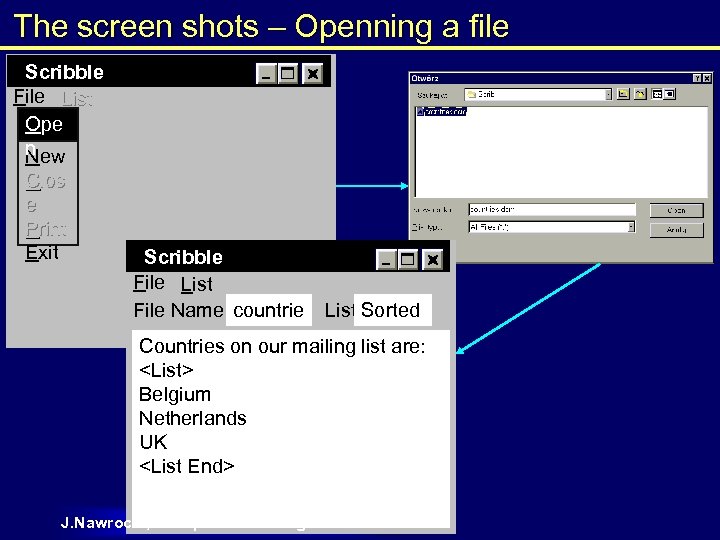Image resolution: width=720 pixels, height=540 pixels.
Task: Expand the All Files type dropdown
Action: pos(631,227)
